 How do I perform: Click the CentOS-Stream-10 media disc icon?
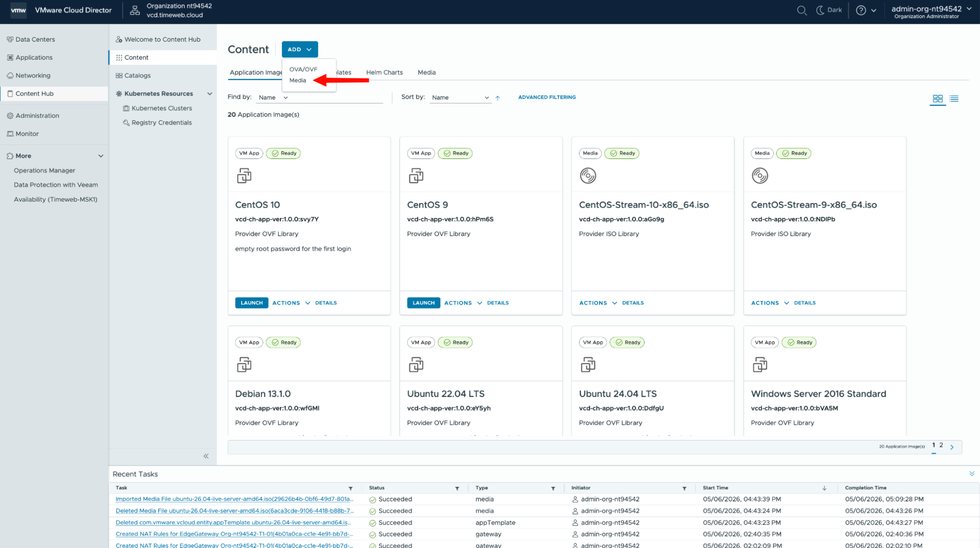588,176
